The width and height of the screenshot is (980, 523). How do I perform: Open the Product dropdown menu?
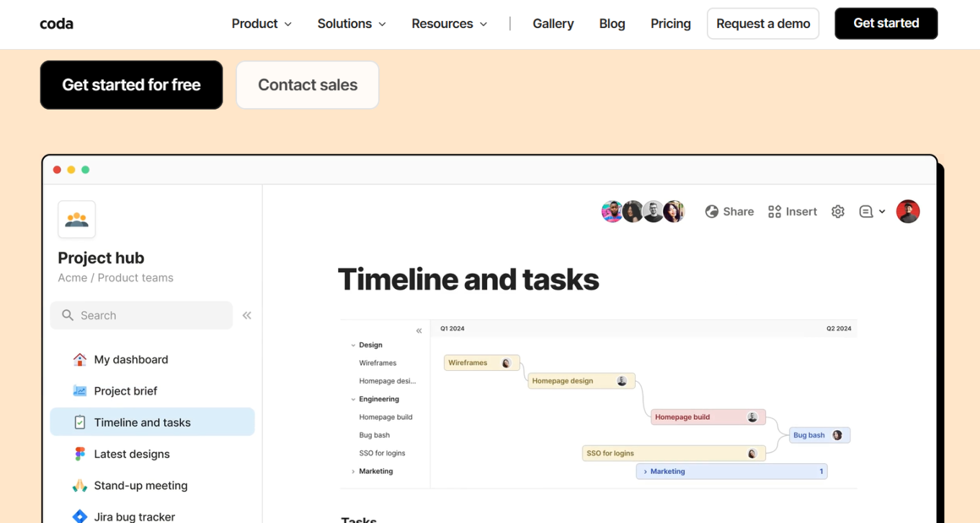pos(262,24)
